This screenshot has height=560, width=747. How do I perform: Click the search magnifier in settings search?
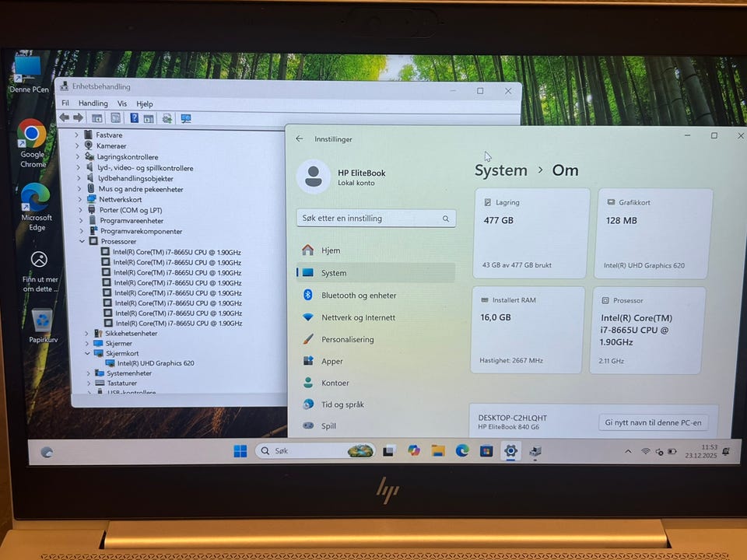point(446,219)
